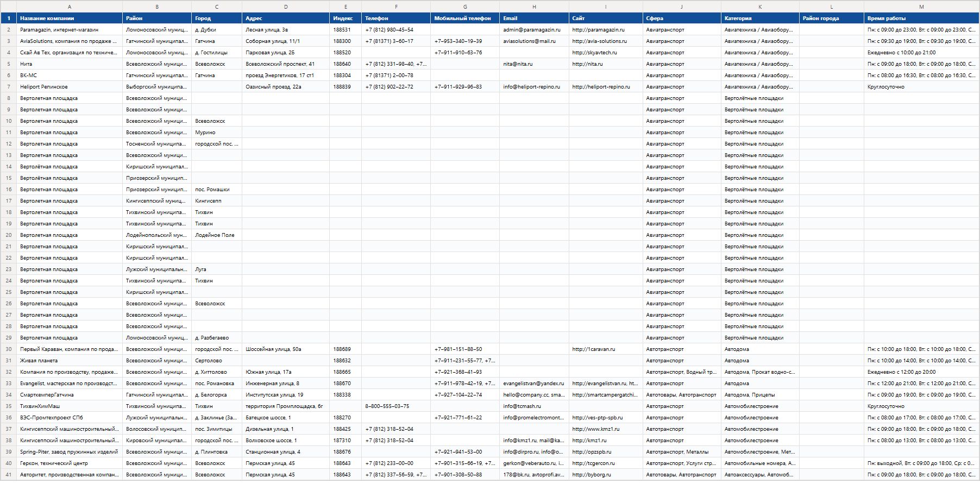Viewport: 980px width, 490px height.
Task: Select phone number '8–800–555–03–75'
Action: (x=396, y=406)
